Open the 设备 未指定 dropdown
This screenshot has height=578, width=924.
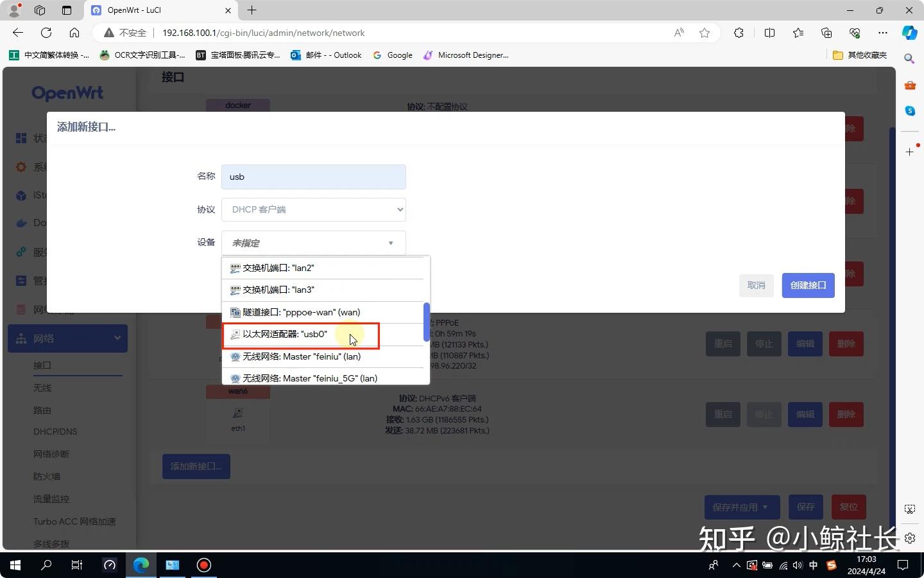tap(313, 243)
